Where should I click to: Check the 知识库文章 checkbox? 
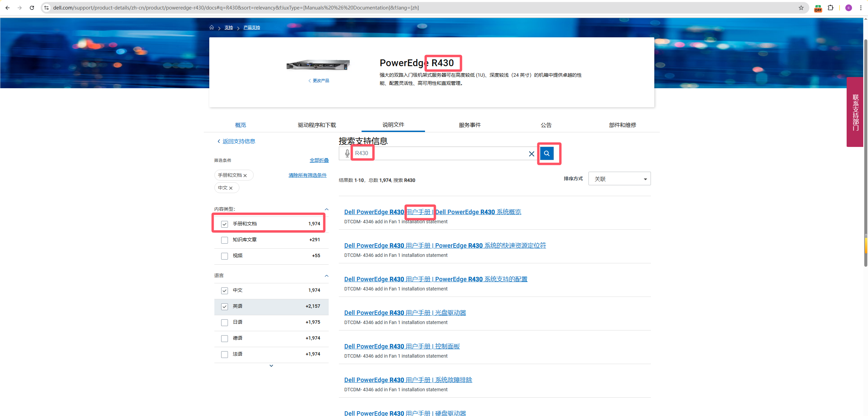[224, 240]
